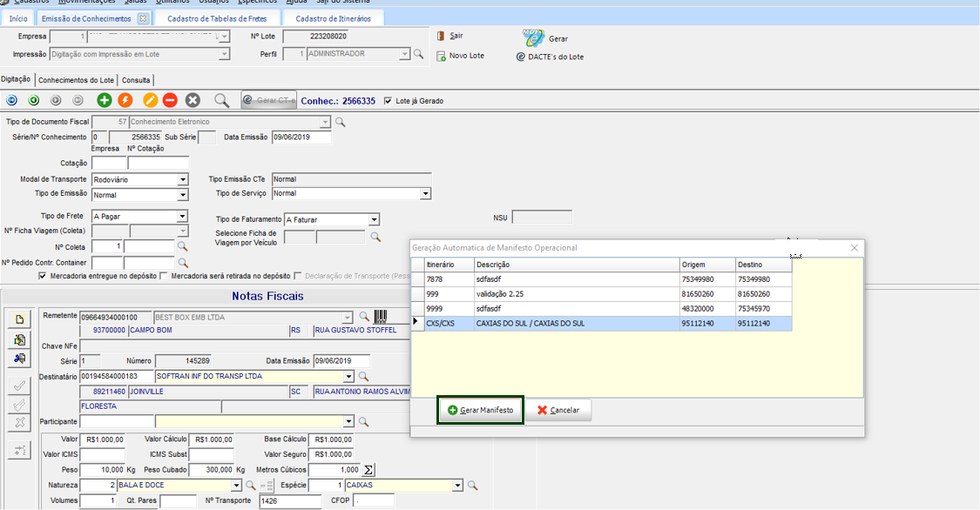This screenshot has width=980, height=510.
Task: Open the Tipo de Faturamento dropdown
Action: [x=374, y=220]
